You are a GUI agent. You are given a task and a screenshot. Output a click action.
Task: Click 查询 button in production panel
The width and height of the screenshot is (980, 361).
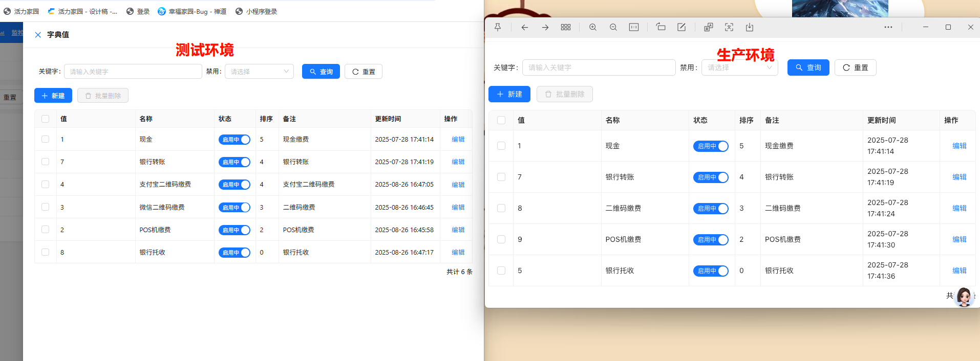[x=808, y=67]
